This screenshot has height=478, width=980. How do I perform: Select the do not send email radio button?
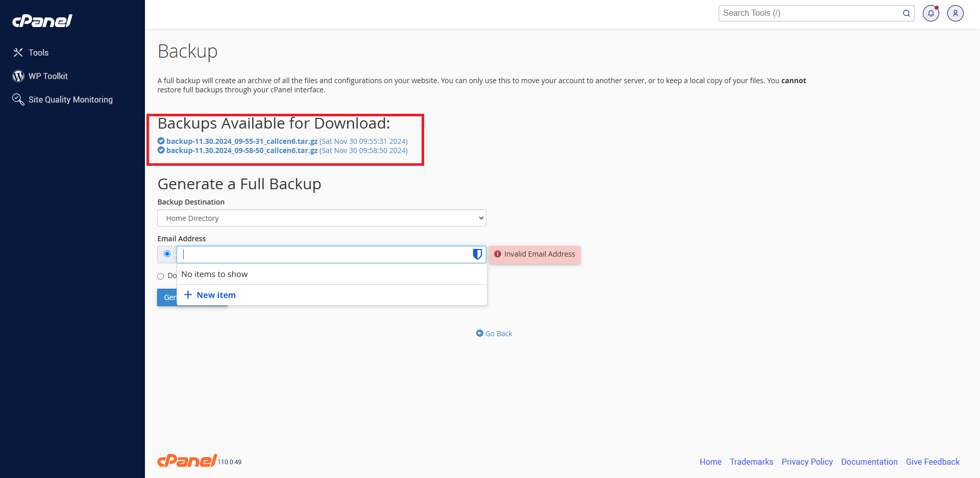click(161, 276)
